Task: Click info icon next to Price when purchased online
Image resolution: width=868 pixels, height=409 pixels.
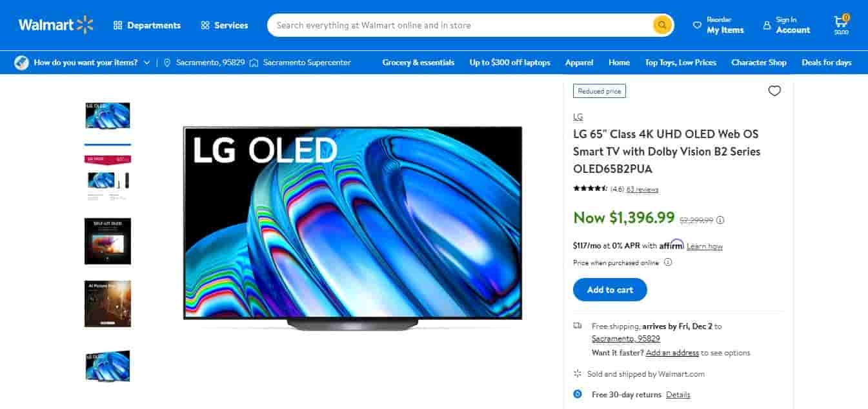Action: click(668, 262)
